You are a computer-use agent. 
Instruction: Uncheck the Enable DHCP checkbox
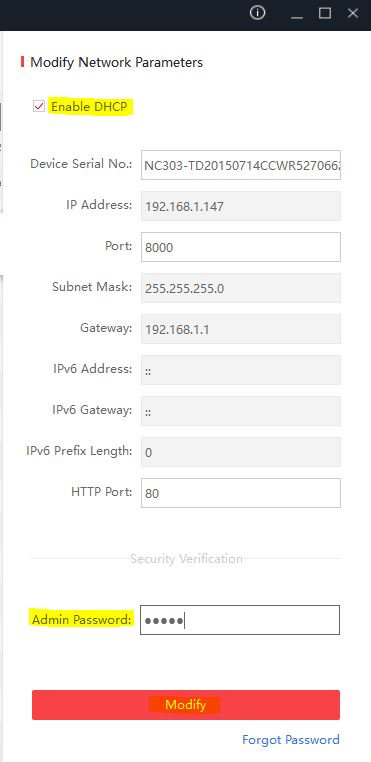click(39, 106)
